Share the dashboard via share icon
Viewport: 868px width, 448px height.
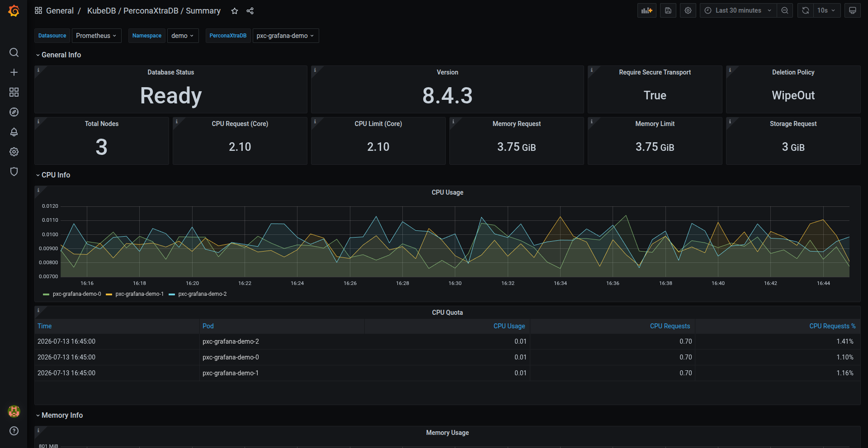point(250,11)
